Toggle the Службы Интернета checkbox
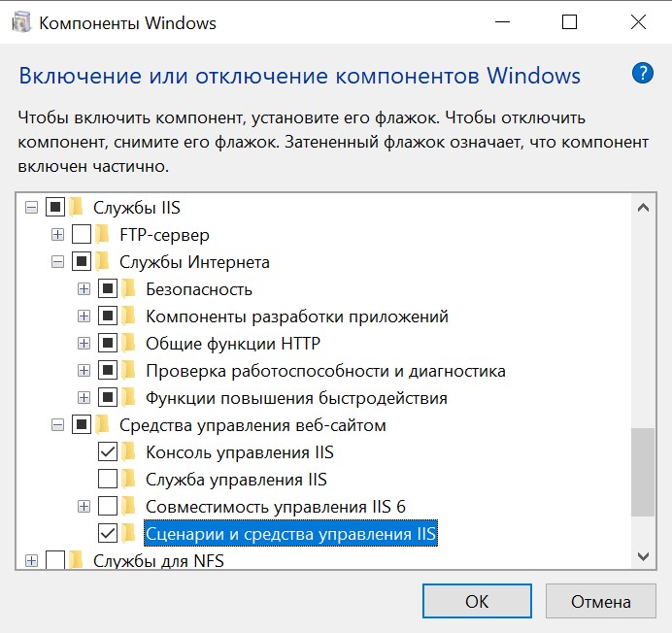The image size is (672, 633). point(82,262)
